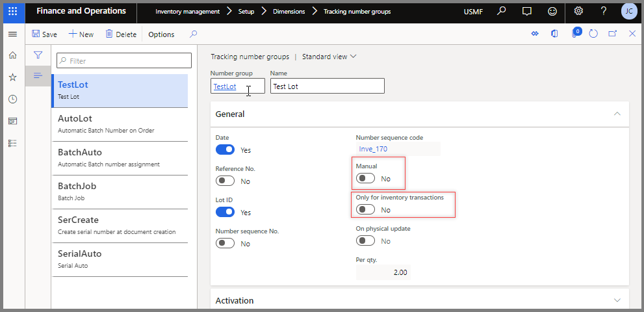644x312 pixels.
Task: Click the search magnifier in top bar
Action: click(x=501, y=11)
